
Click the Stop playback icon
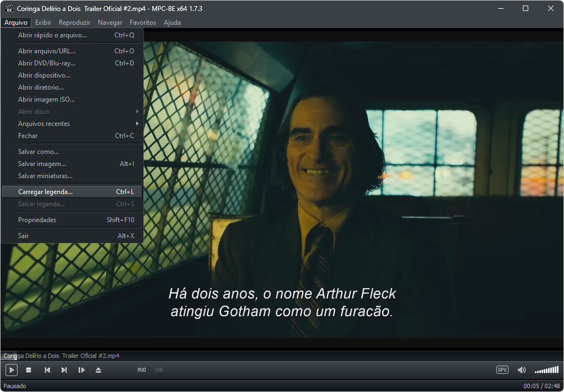pyautogui.click(x=29, y=370)
